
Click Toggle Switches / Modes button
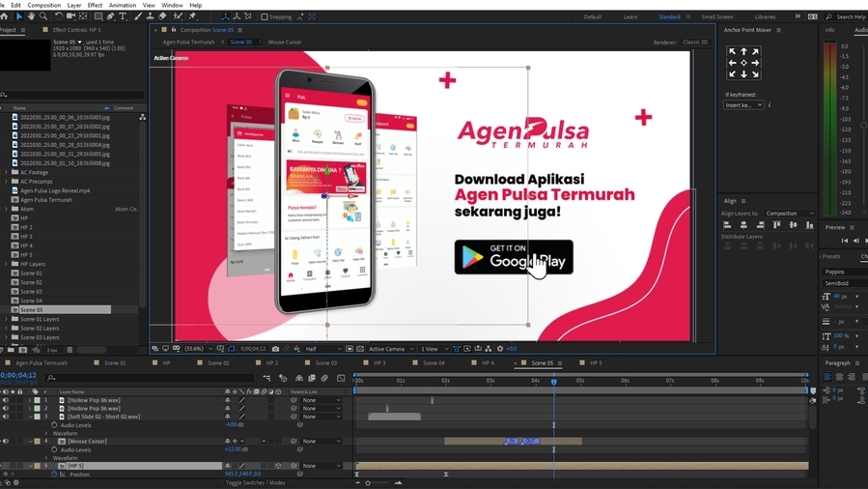(x=255, y=482)
